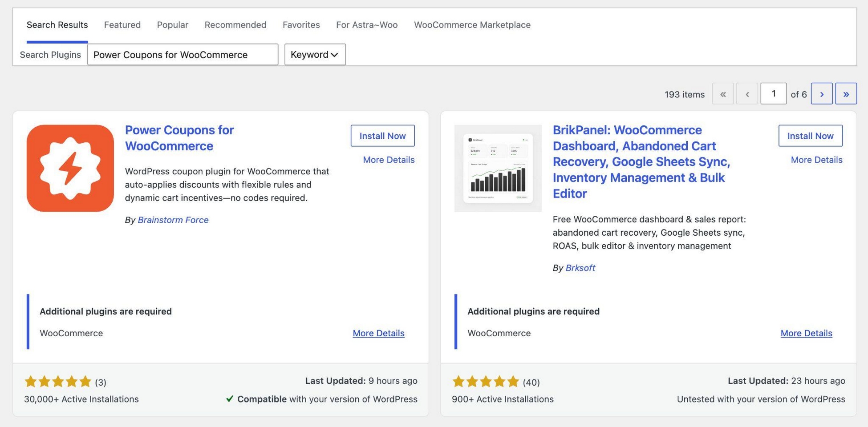
Task: Click the 'Search Plugins' label
Action: click(50, 55)
